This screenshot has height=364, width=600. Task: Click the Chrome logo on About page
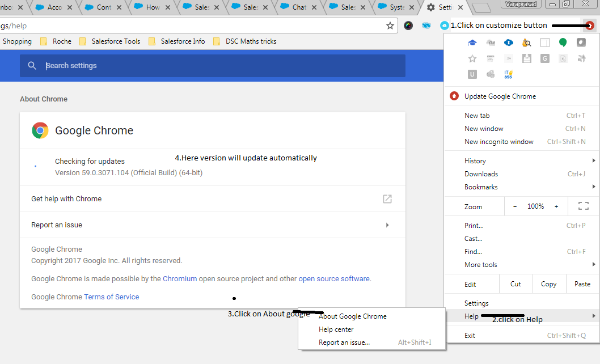(x=40, y=130)
